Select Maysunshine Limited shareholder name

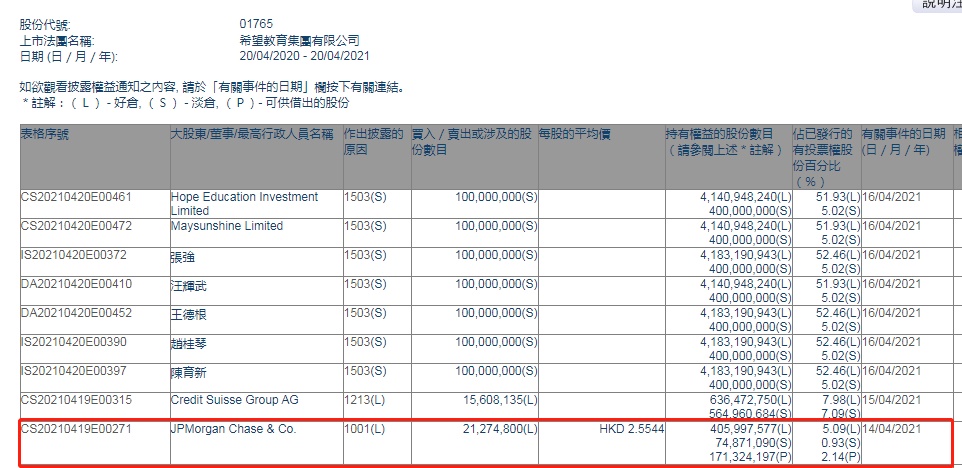coord(226,226)
